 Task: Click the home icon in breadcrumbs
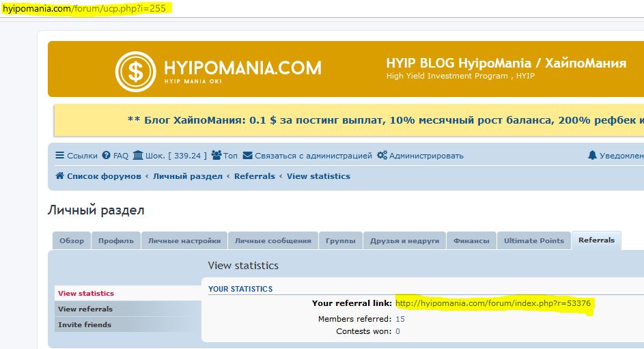[x=59, y=176]
